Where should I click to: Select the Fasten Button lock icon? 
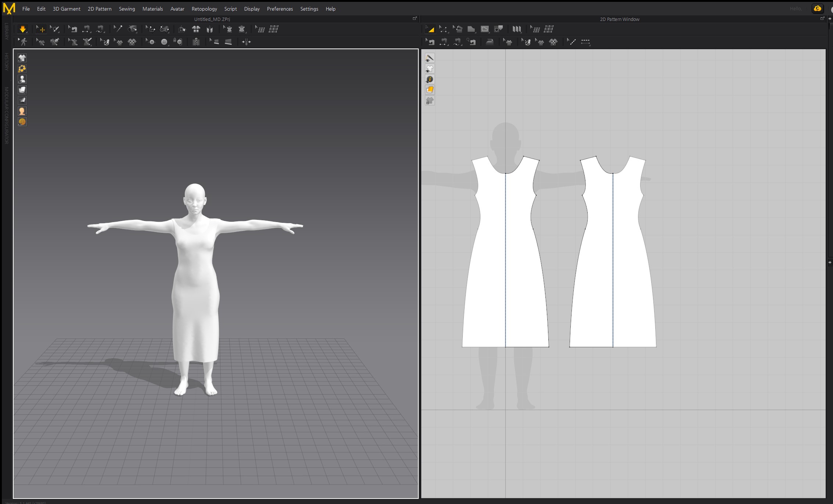pos(178,42)
